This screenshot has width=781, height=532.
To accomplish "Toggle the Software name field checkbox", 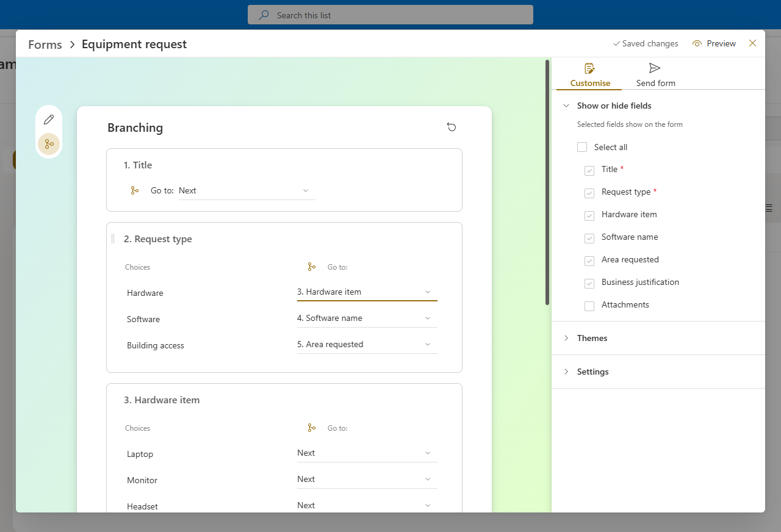I will point(589,239).
